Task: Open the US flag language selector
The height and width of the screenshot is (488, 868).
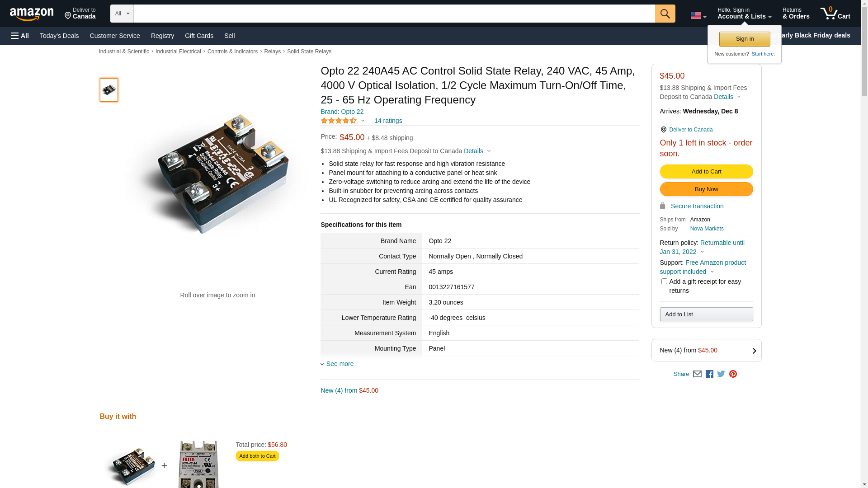Action: [698, 16]
